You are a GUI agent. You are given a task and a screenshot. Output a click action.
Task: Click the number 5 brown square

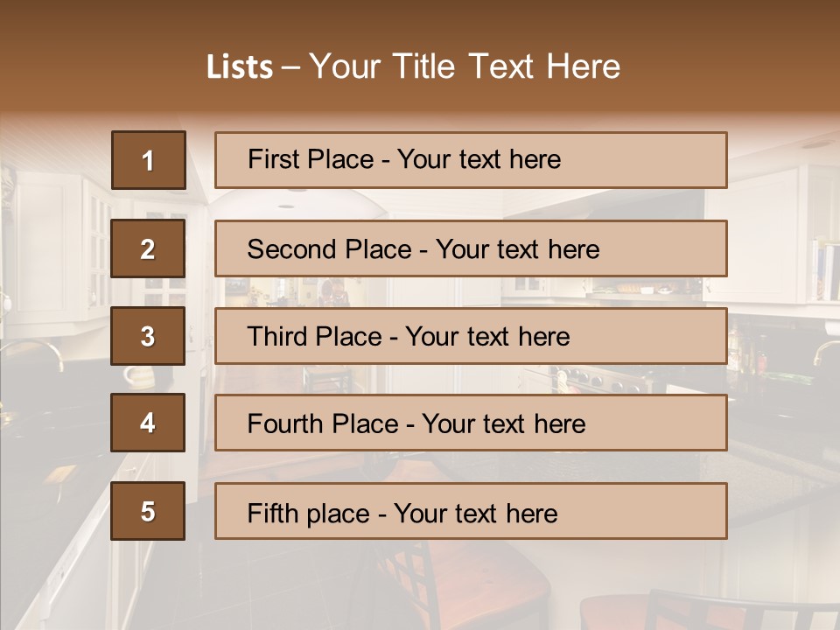[148, 511]
